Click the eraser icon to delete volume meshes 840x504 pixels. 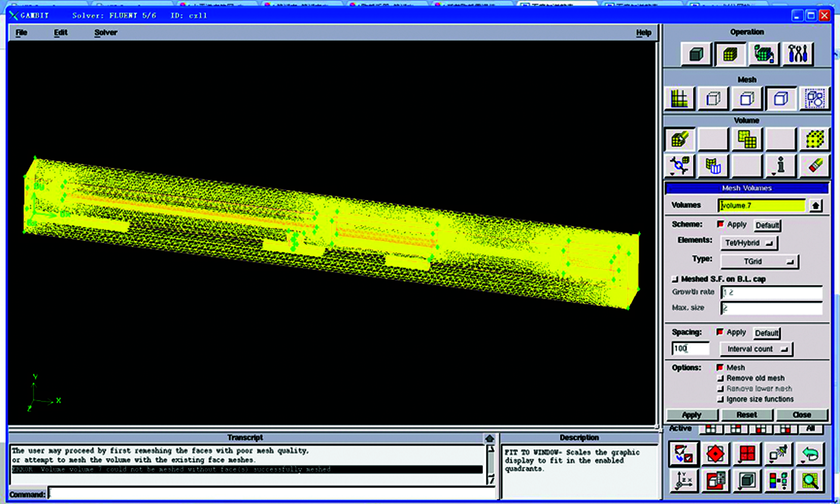815,166
